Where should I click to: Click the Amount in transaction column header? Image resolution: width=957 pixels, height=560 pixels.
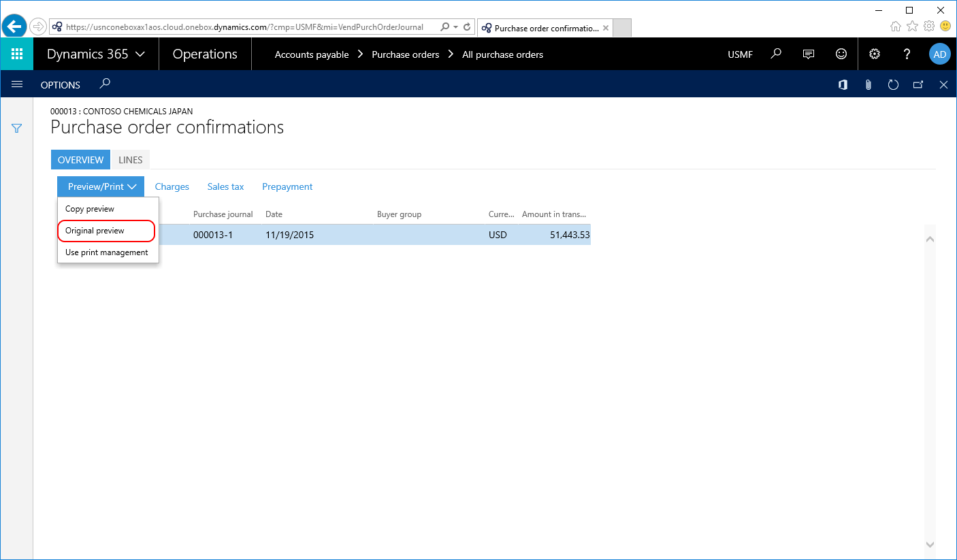point(554,214)
